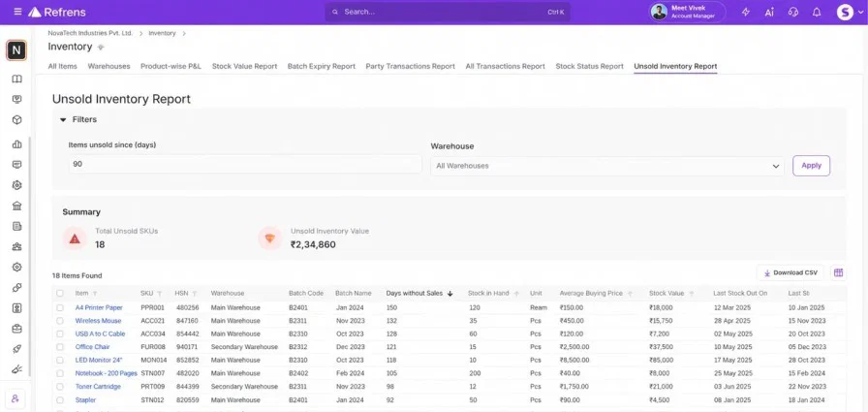This screenshot has height=412, width=868.
Task: Open the Toner Cartridge item link
Action: pyautogui.click(x=98, y=387)
